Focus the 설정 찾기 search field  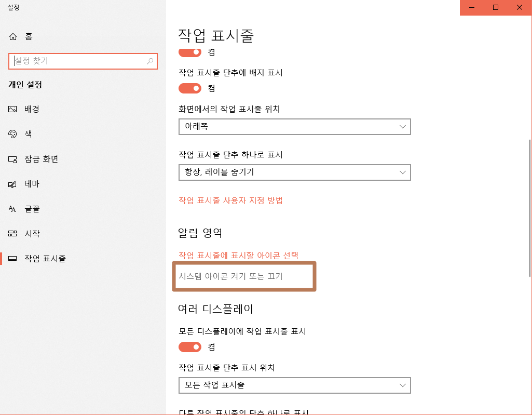pyautogui.click(x=83, y=61)
